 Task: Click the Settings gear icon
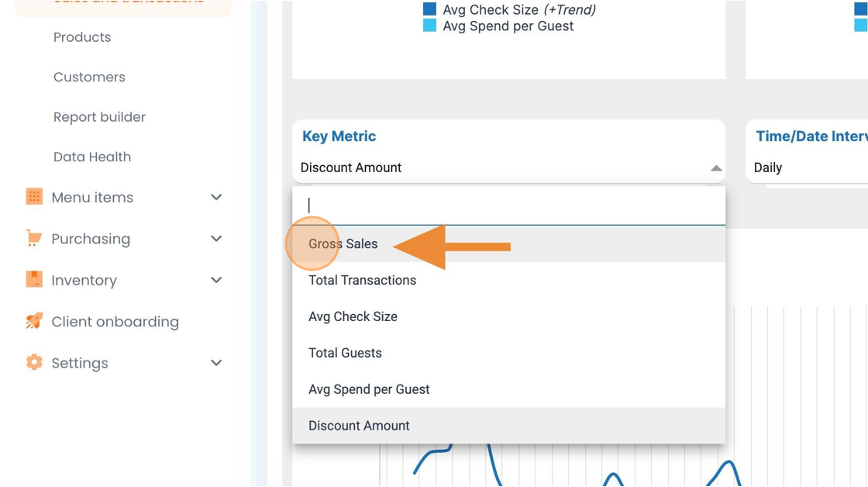tap(34, 362)
